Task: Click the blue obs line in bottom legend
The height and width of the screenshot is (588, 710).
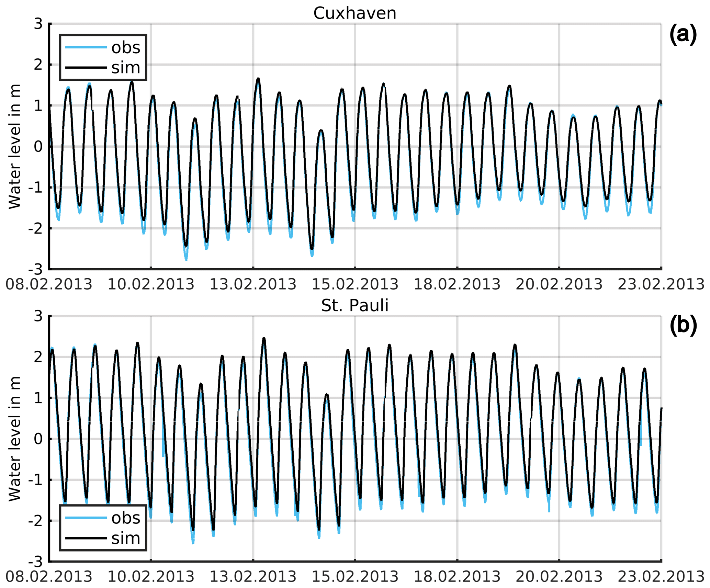Action: coord(86,518)
